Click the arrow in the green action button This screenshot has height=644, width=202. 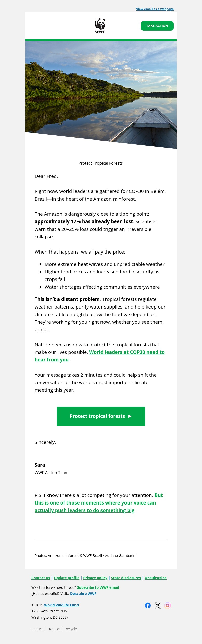130,416
